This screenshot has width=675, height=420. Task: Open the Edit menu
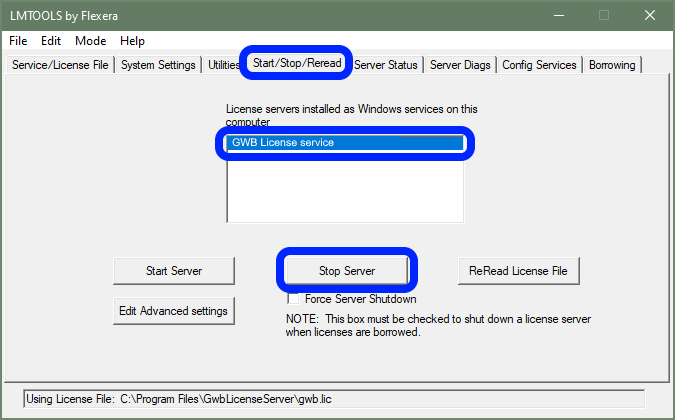click(x=51, y=41)
